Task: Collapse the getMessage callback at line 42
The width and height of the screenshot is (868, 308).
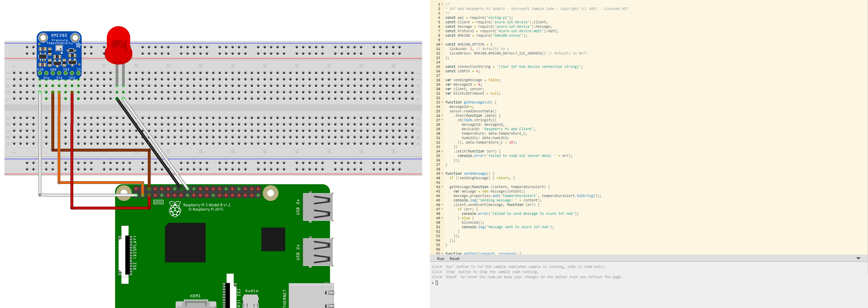Action: 442,187
